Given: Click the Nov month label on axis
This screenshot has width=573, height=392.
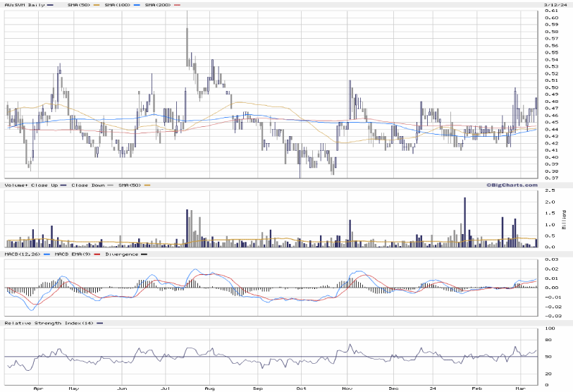Looking at the screenshot, I should 346,388.
